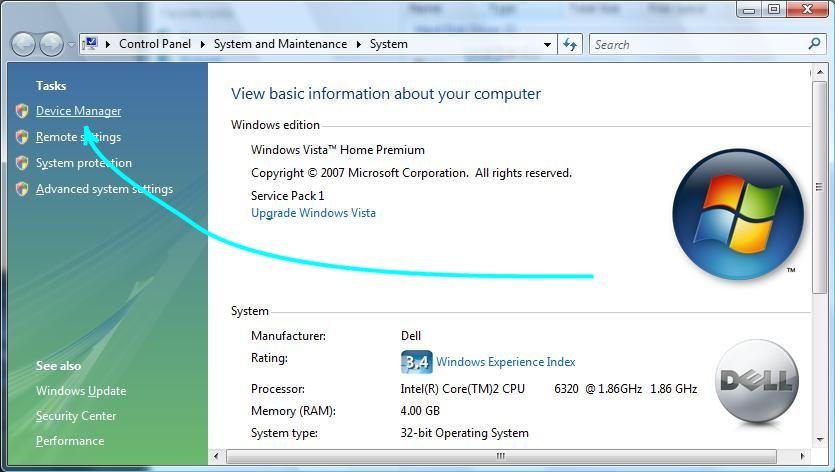Click the horizontal scrollbar right arrow
Viewport: 835px width, 472px height.
pos(803,456)
